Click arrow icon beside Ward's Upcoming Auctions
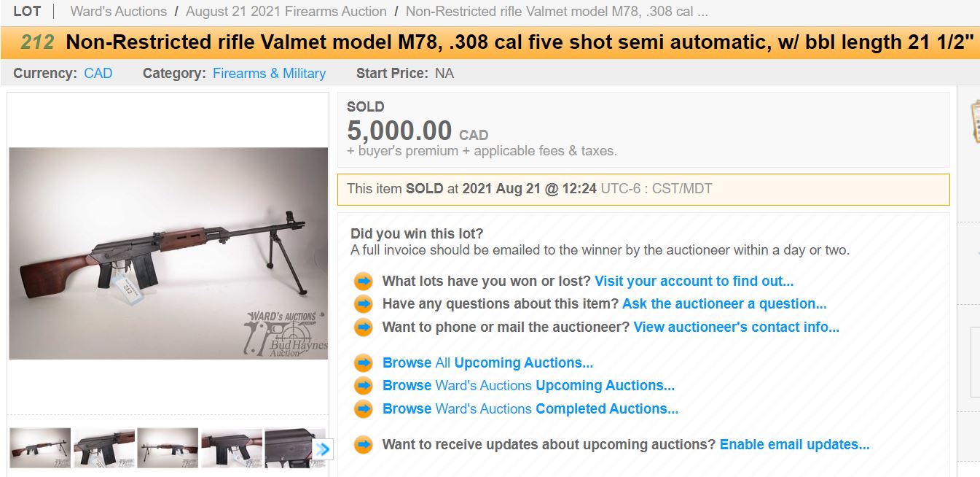This screenshot has height=477, width=980. 363,386
